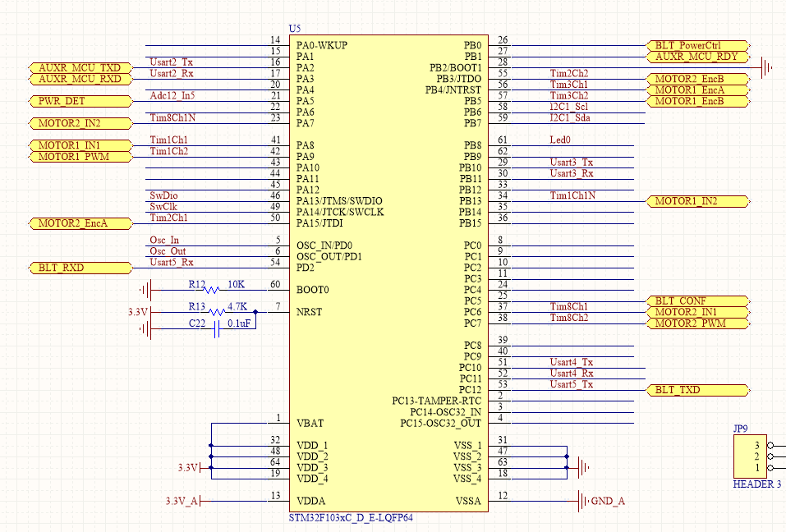Click the ground symbol left of R12

coord(146,290)
